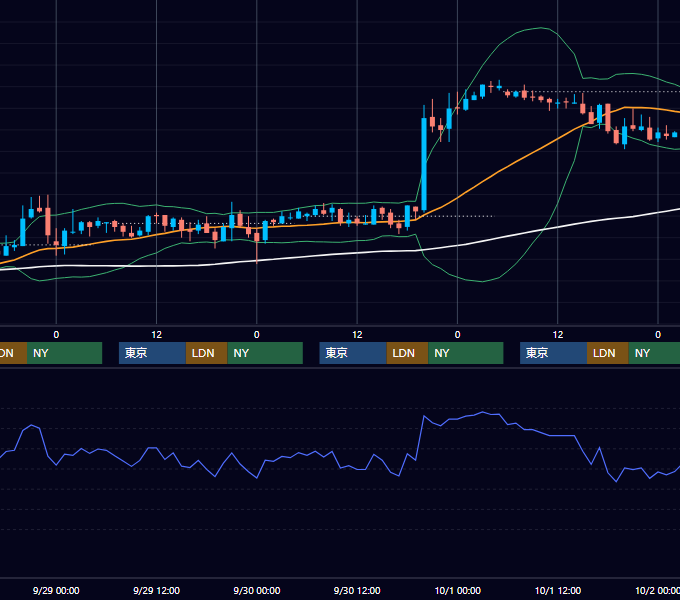
Task: Select the NY session block right of 9/29 LDN
Action: point(265,353)
